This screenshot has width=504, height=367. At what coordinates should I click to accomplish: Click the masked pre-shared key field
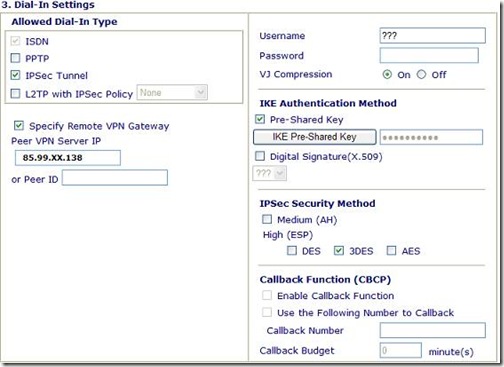431,137
